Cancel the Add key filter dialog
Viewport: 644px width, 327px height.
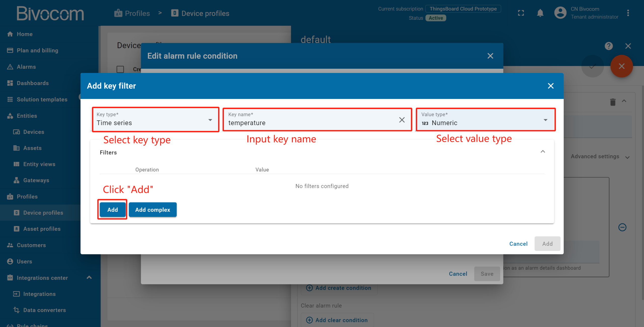[518, 244]
